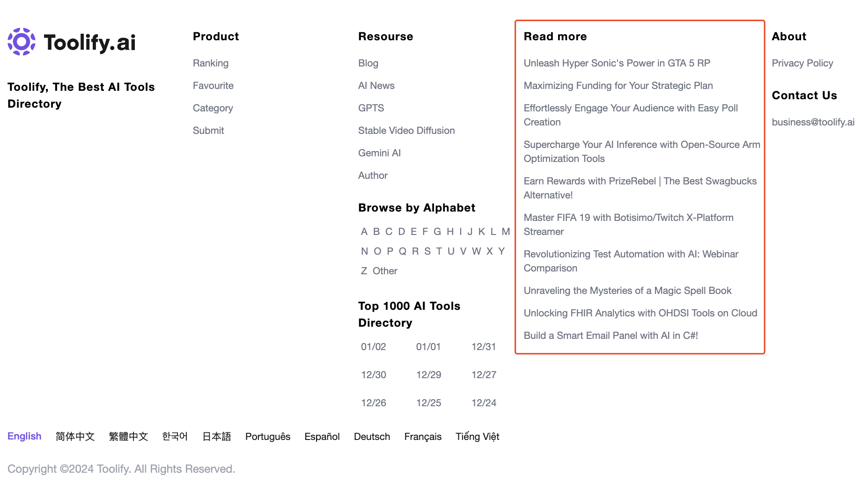View the Privacy Policy page
Viewport: 868px width, 483px height.
[802, 63]
